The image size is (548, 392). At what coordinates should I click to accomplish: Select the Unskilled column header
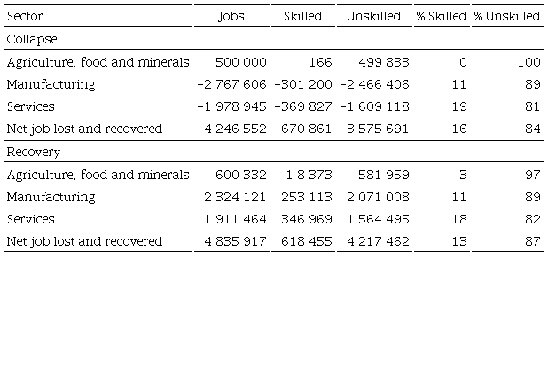[x=372, y=17]
